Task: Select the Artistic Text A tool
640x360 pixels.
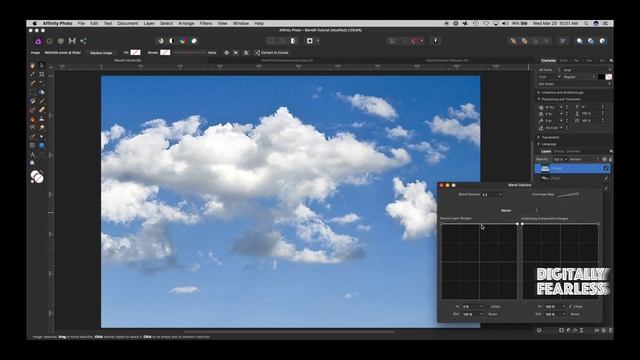Action: coord(33,154)
